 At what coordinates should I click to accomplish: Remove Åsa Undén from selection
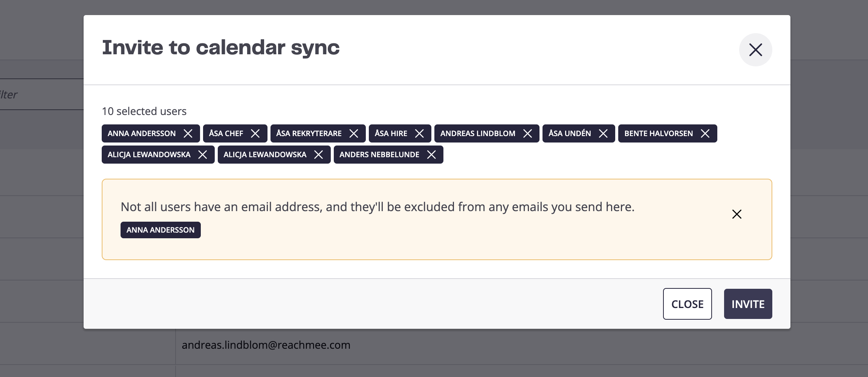click(603, 133)
